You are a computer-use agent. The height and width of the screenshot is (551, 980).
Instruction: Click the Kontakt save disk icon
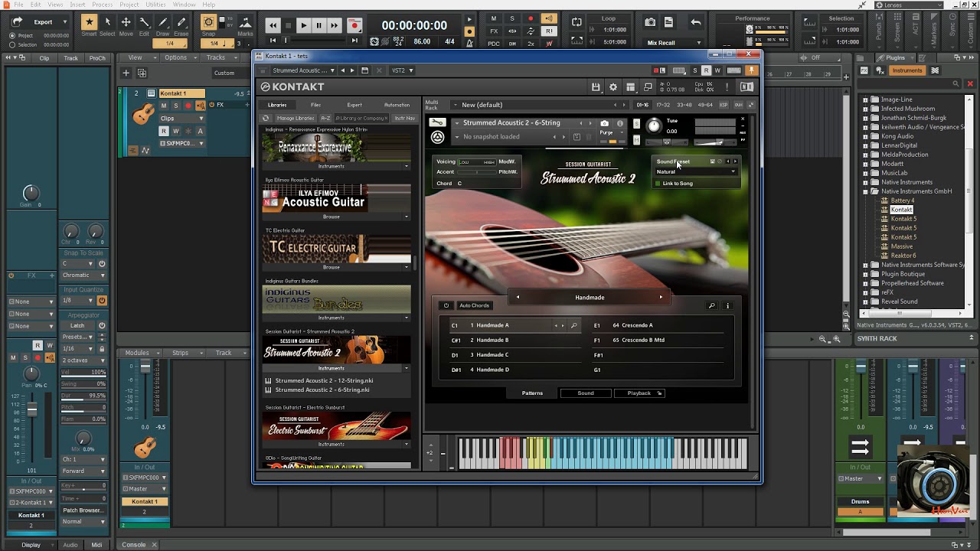(x=596, y=87)
